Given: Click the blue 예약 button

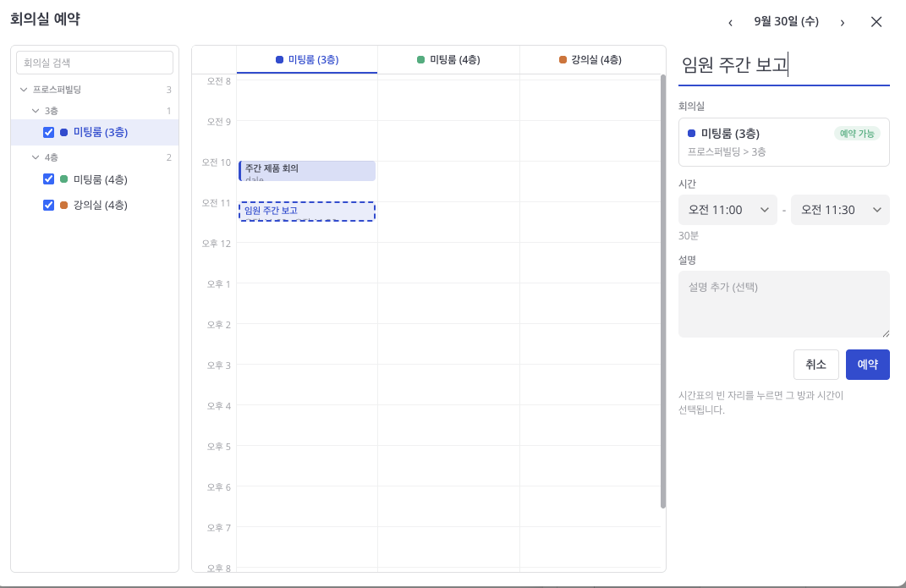Looking at the screenshot, I should (868, 365).
